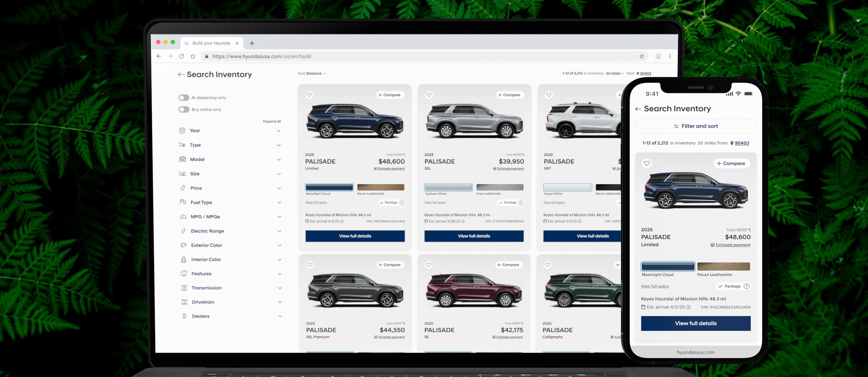Tap Filter and sort on phone
The image size is (868, 377).
click(696, 126)
